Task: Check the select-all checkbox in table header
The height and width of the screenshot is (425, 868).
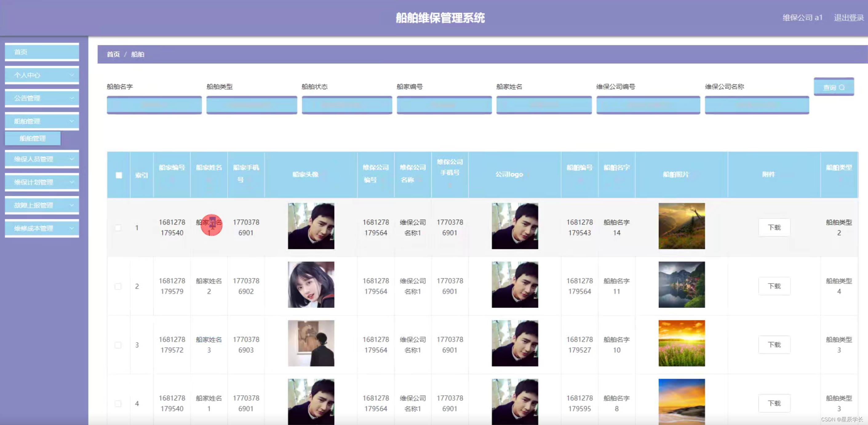Action: pos(118,175)
